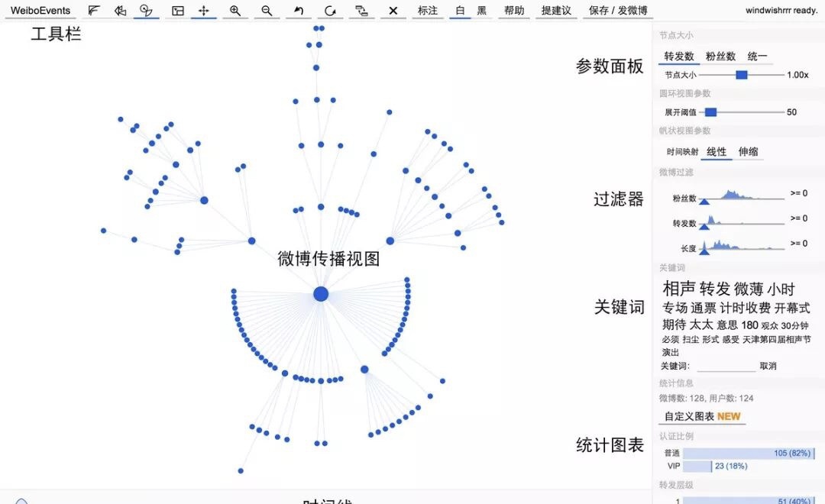Switch sail view to 伸缩 mode
Image resolution: width=825 pixels, height=504 pixels.
[749, 152]
